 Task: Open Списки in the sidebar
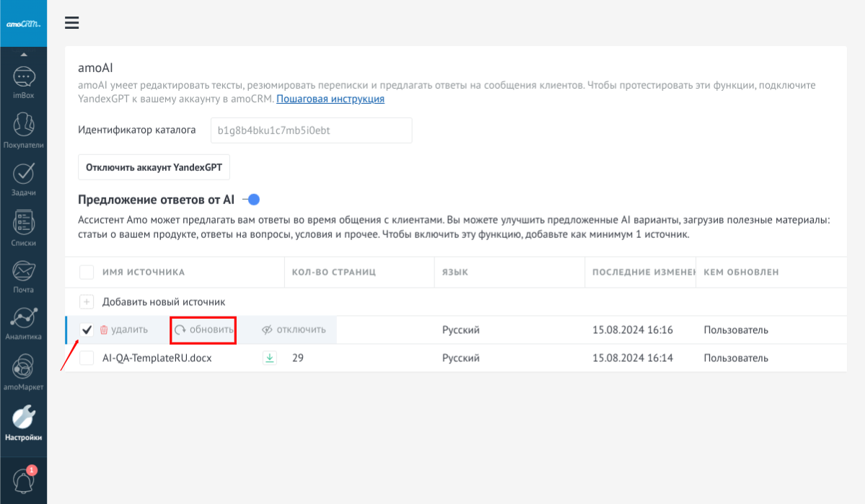point(24,227)
